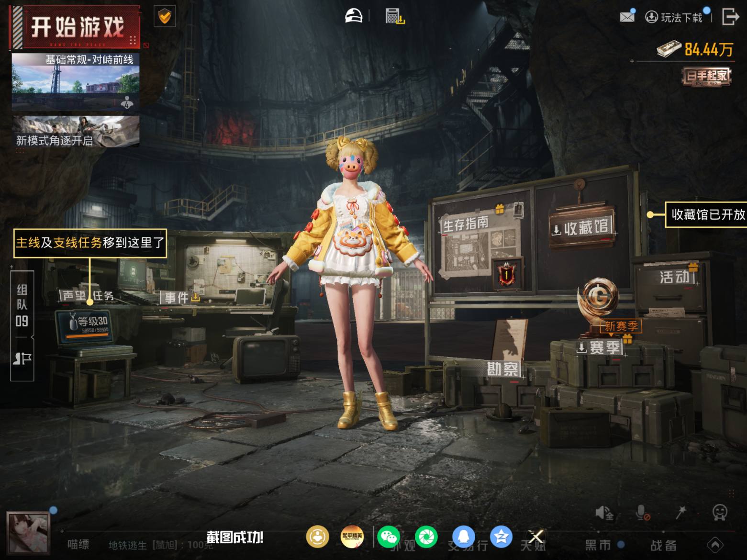
Task: Click the 地铁逃生 chat message
Action: coord(160,545)
